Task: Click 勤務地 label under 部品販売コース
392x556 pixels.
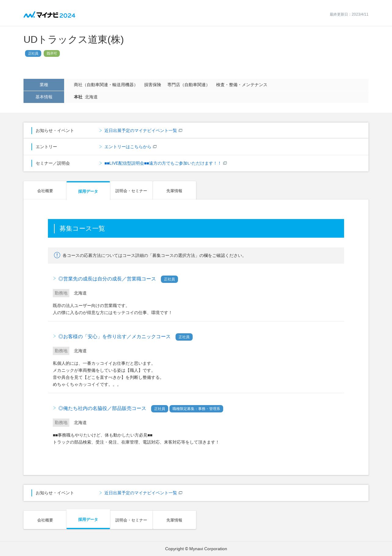Action: pyautogui.click(x=61, y=422)
